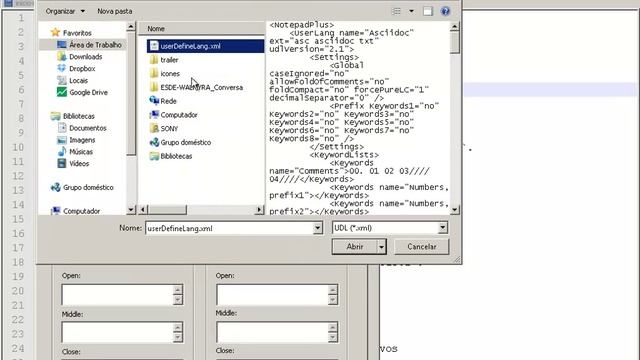
Task: Expand the Nome filename dropdown
Action: (x=318, y=228)
